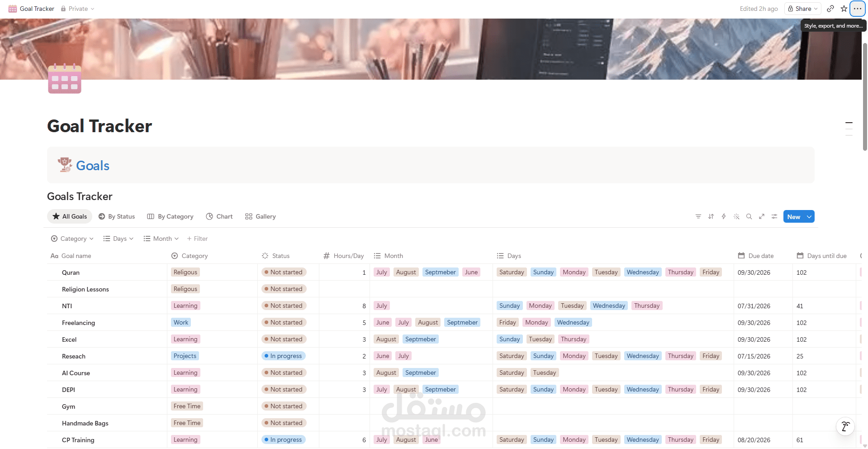The height and width of the screenshot is (449, 868).
Task: Open view settings sliders icon
Action: point(774,216)
